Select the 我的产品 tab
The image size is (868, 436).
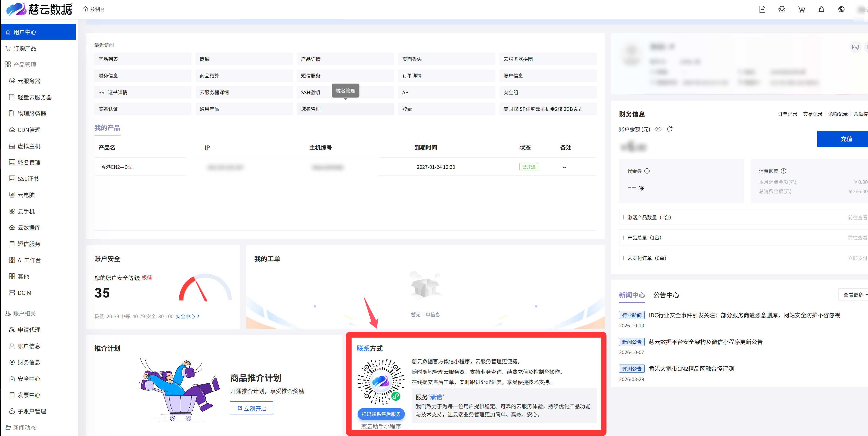[x=107, y=128]
